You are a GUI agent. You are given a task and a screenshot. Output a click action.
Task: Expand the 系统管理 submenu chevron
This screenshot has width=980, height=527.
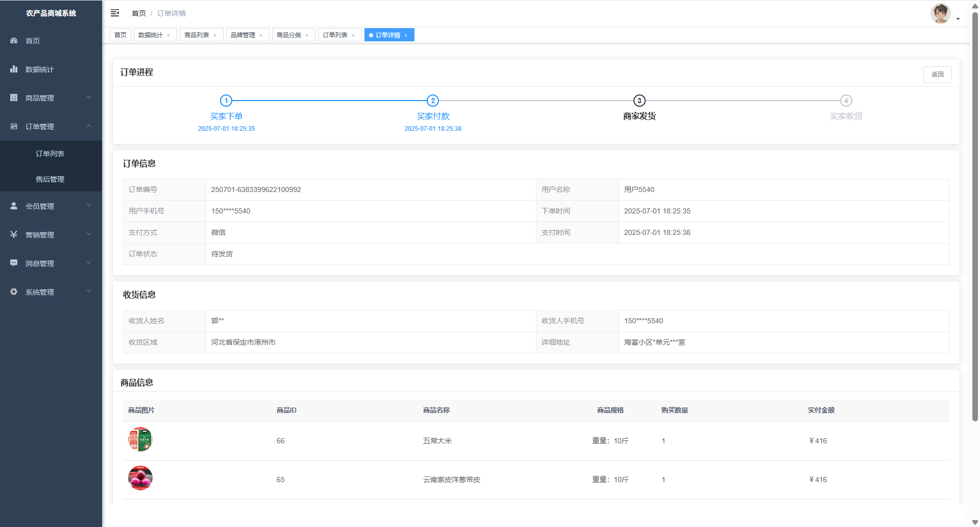[89, 291]
